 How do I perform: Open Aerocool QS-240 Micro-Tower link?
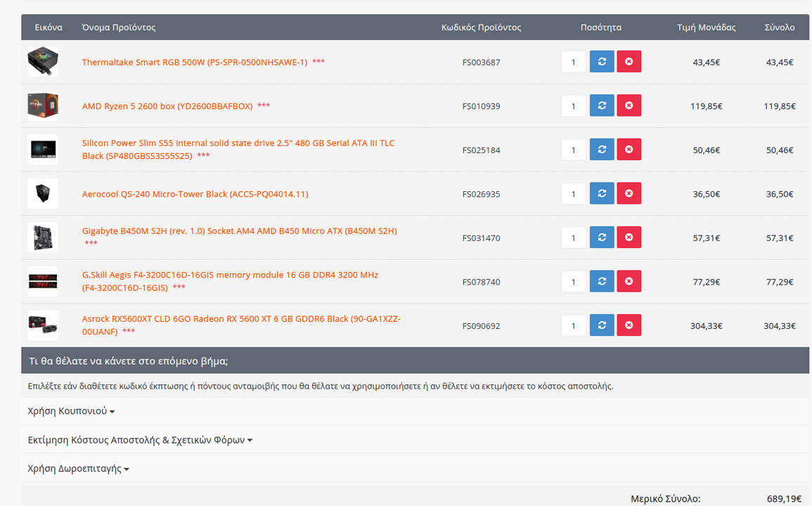click(x=195, y=194)
